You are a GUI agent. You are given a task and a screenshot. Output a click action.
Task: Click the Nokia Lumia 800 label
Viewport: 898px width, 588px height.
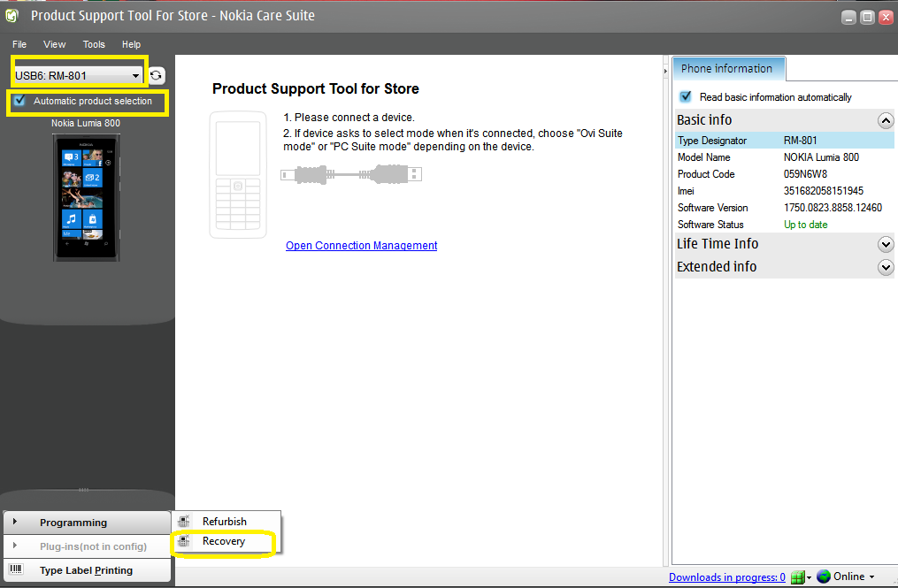86,123
